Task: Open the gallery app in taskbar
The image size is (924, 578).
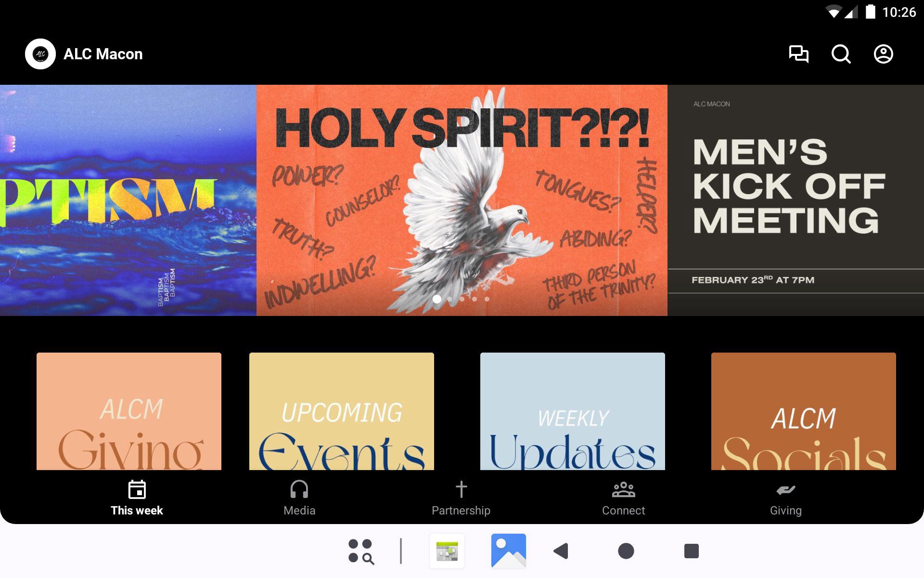Action: [x=508, y=551]
